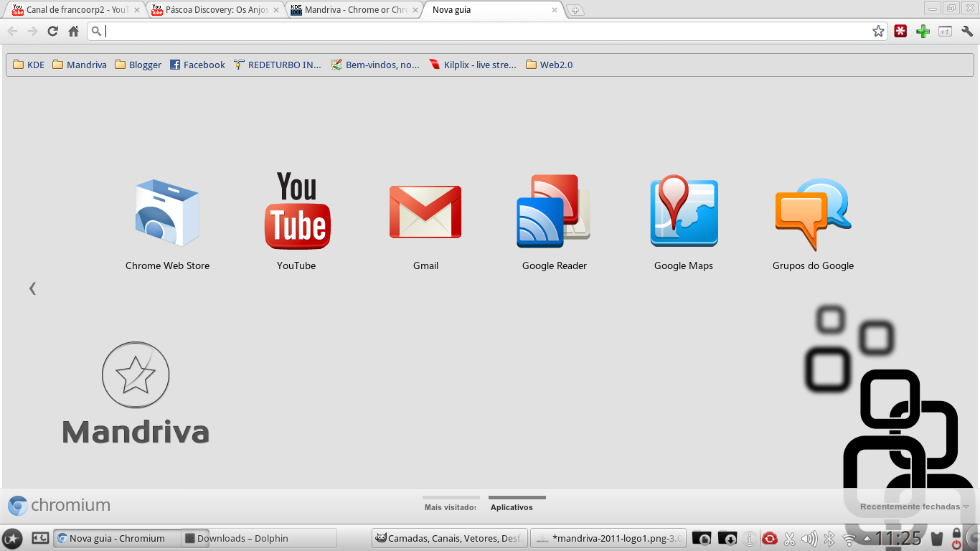Close the Páscoa Discovery tab
Image resolution: width=980 pixels, height=551 pixels.
[275, 10]
